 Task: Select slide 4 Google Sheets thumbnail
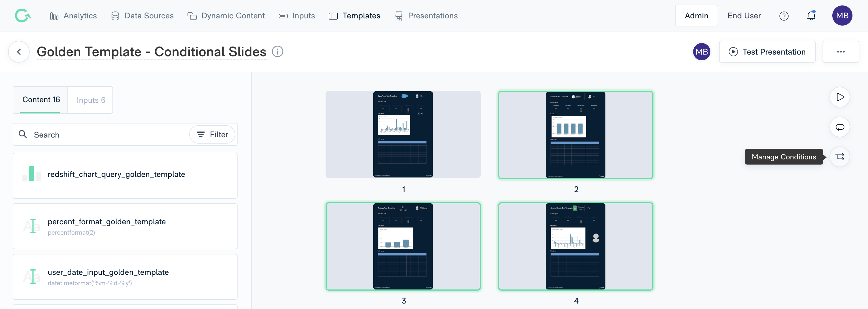click(x=576, y=246)
